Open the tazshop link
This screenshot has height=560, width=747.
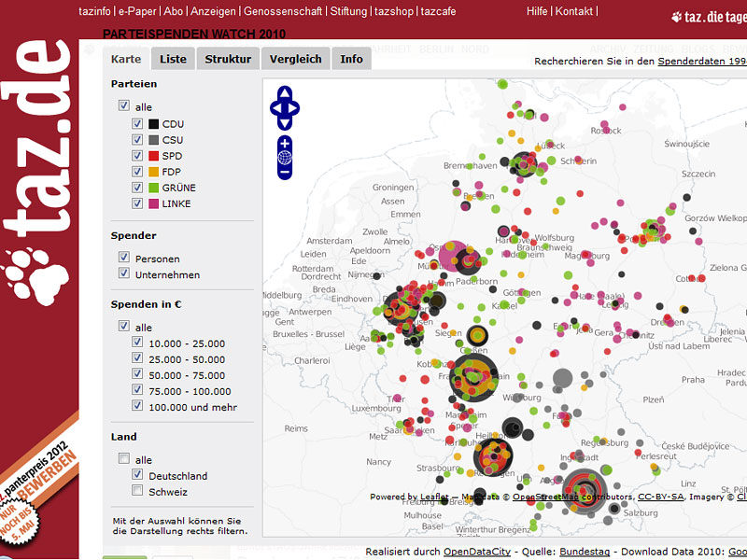pos(394,11)
